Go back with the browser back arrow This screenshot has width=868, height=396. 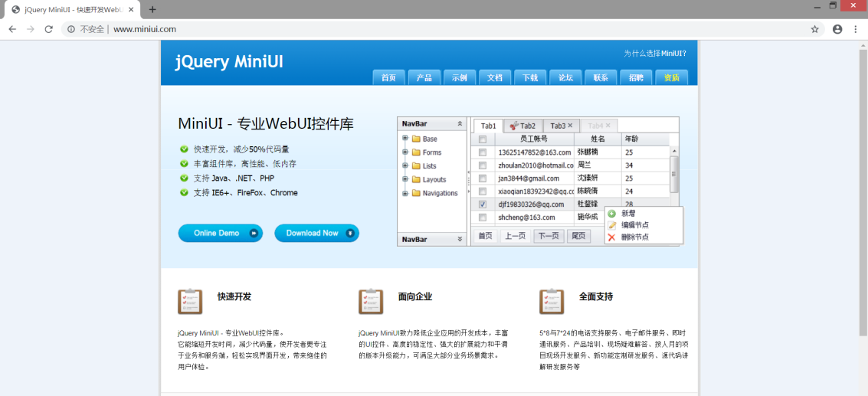click(x=12, y=29)
